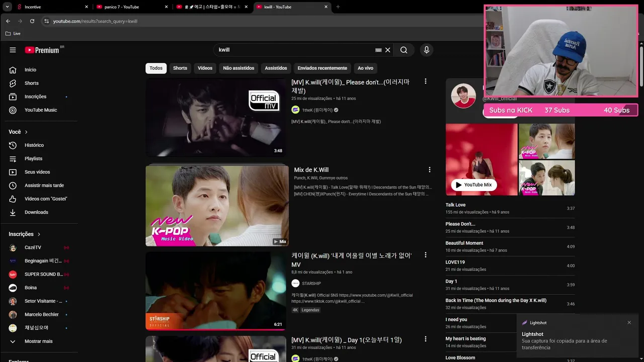
Task: Play LOVE119 in song list
Action: tap(510, 265)
